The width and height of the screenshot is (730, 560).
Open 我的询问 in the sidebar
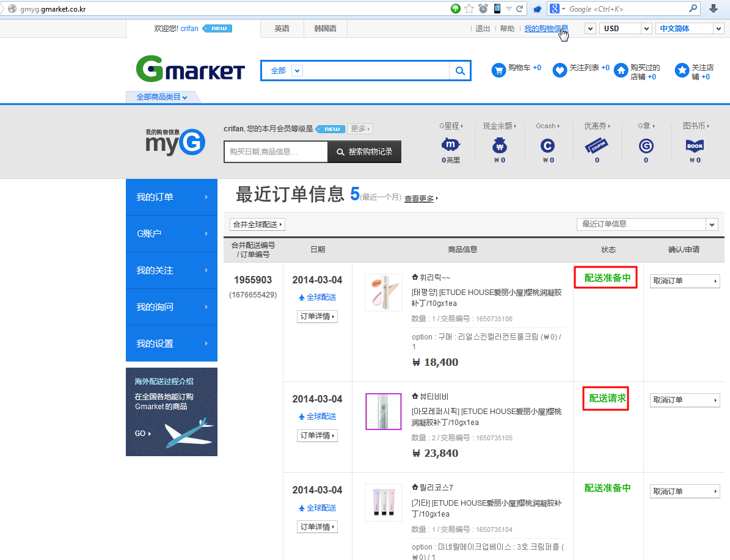[x=171, y=307]
